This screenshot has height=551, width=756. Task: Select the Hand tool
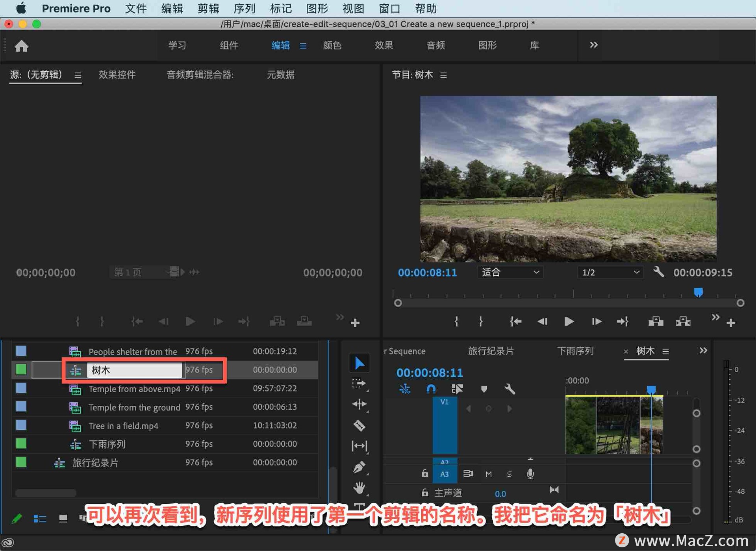point(359,488)
